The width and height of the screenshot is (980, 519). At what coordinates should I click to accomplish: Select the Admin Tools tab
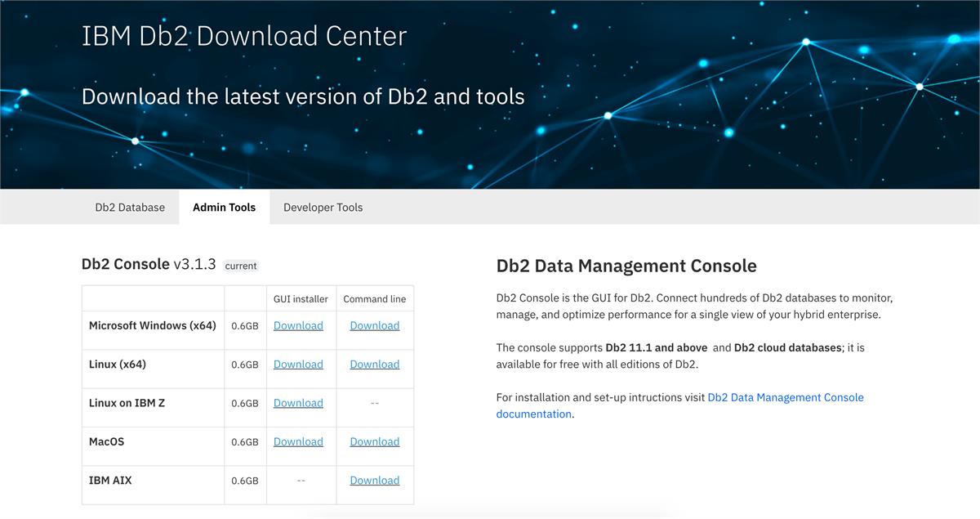(224, 207)
